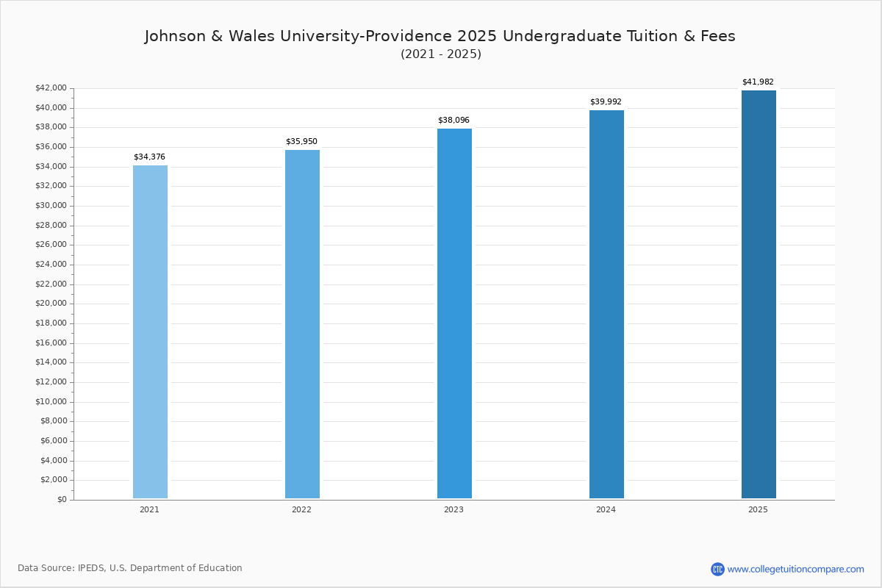The height and width of the screenshot is (588, 882).
Task: Click the chart title text
Action: pos(440,35)
